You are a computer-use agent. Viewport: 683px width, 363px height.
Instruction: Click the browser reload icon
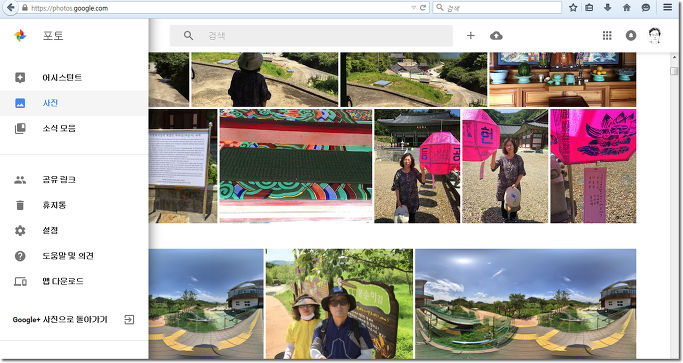(423, 8)
